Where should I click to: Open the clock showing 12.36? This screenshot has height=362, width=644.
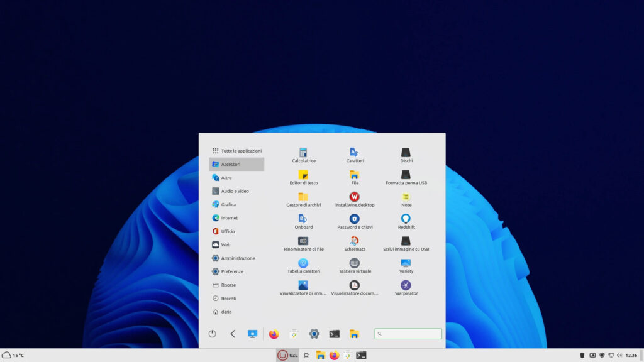631,356
